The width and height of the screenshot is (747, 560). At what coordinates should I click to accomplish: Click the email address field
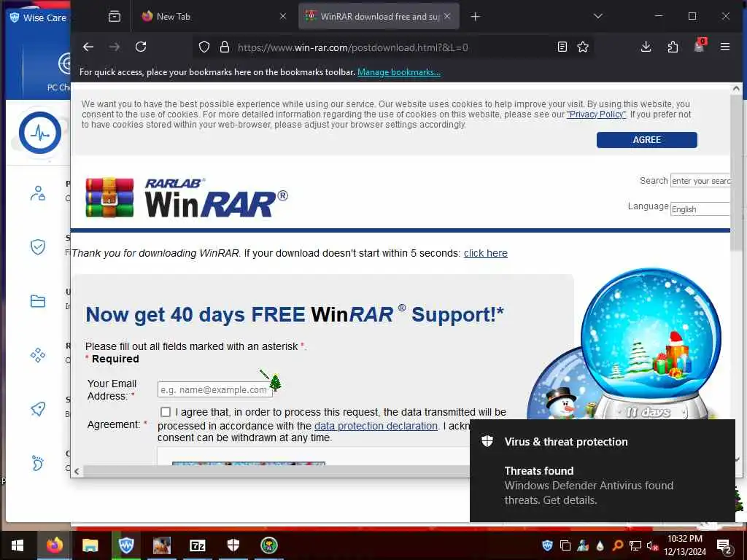point(215,389)
